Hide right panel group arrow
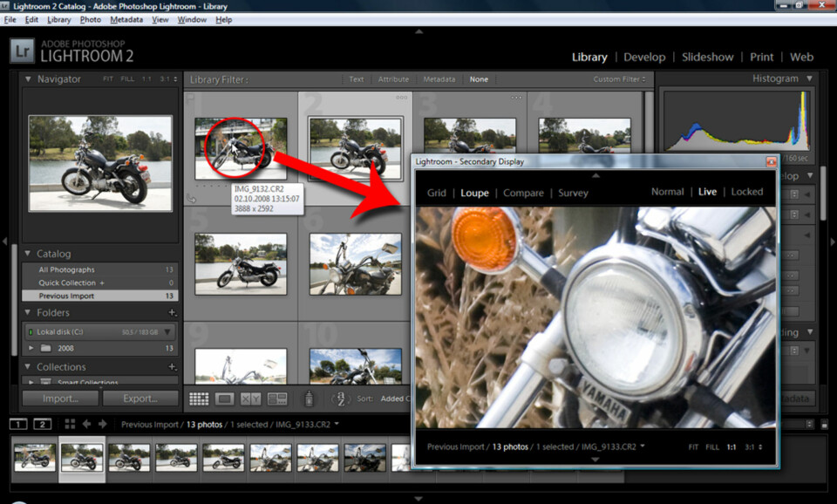The image size is (837, 504). pyautogui.click(x=832, y=242)
